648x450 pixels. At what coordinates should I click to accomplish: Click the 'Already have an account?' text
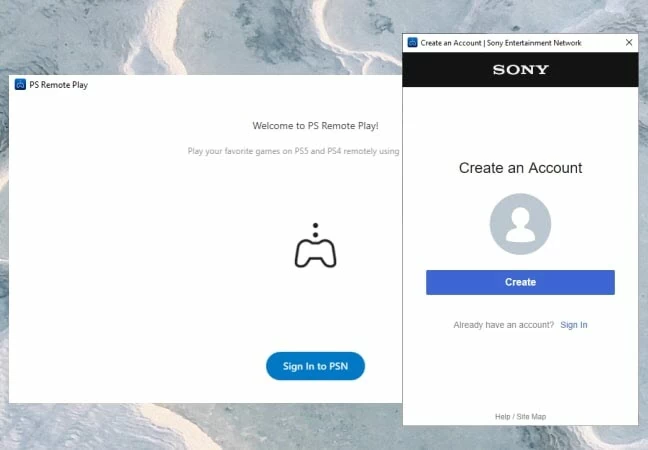tap(503, 325)
